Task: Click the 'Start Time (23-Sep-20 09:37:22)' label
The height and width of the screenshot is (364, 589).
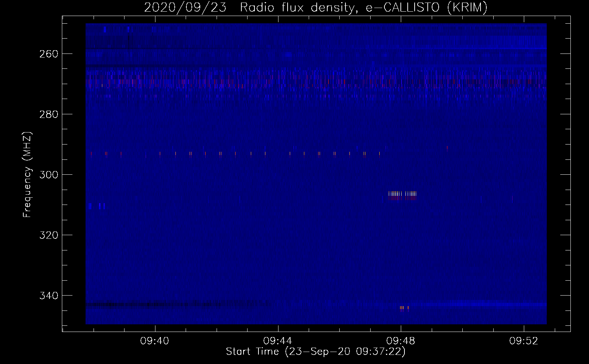Action: [316, 352]
